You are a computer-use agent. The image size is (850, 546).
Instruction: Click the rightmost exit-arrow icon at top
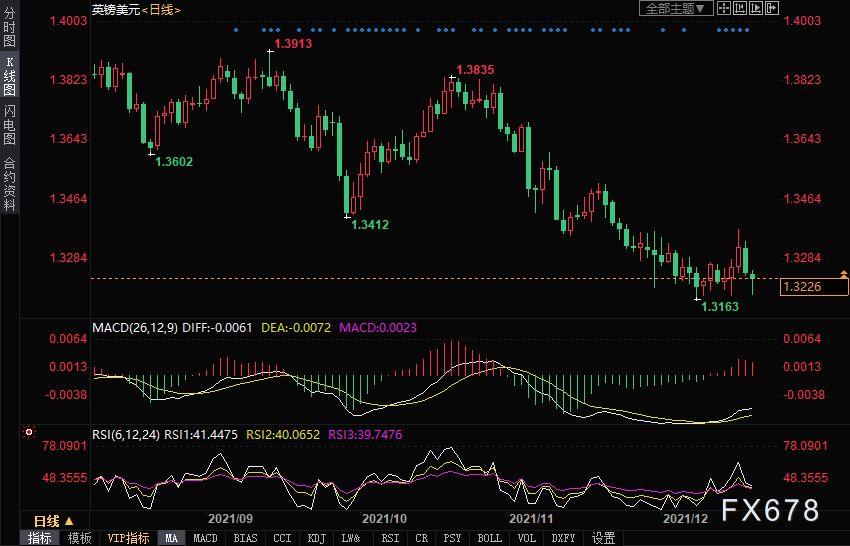coord(772,8)
